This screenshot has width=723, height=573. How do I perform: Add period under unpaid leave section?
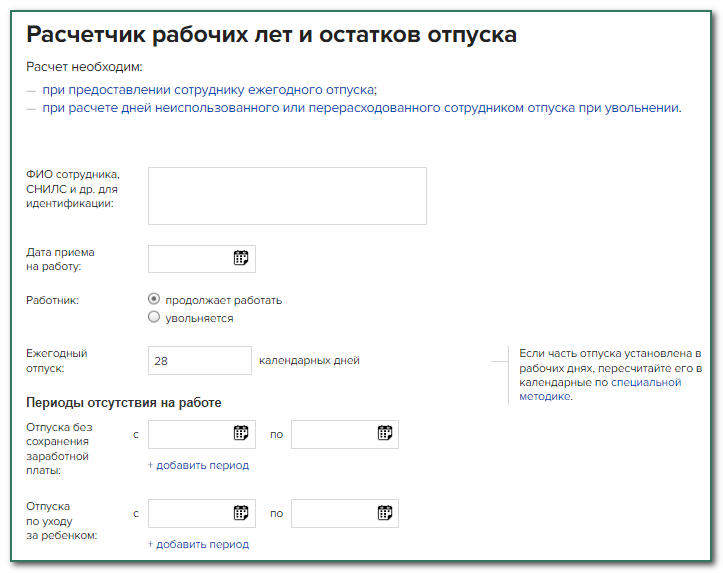pos(198,465)
